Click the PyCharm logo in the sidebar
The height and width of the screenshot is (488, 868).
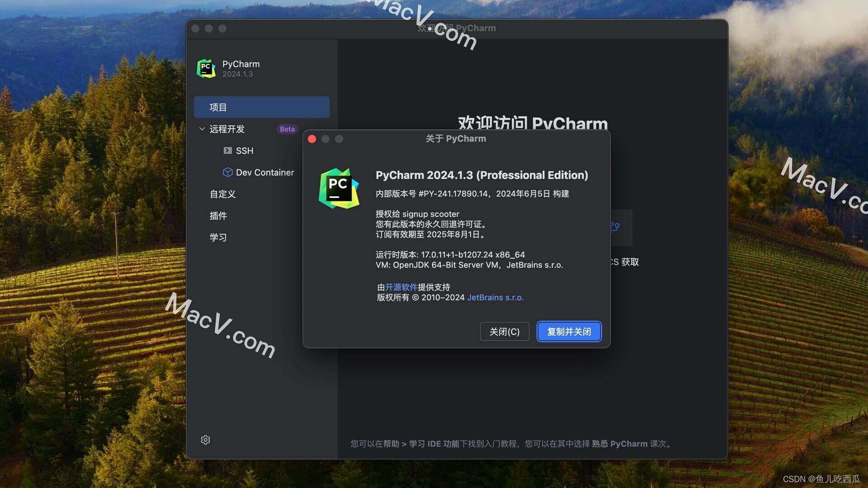pos(206,68)
